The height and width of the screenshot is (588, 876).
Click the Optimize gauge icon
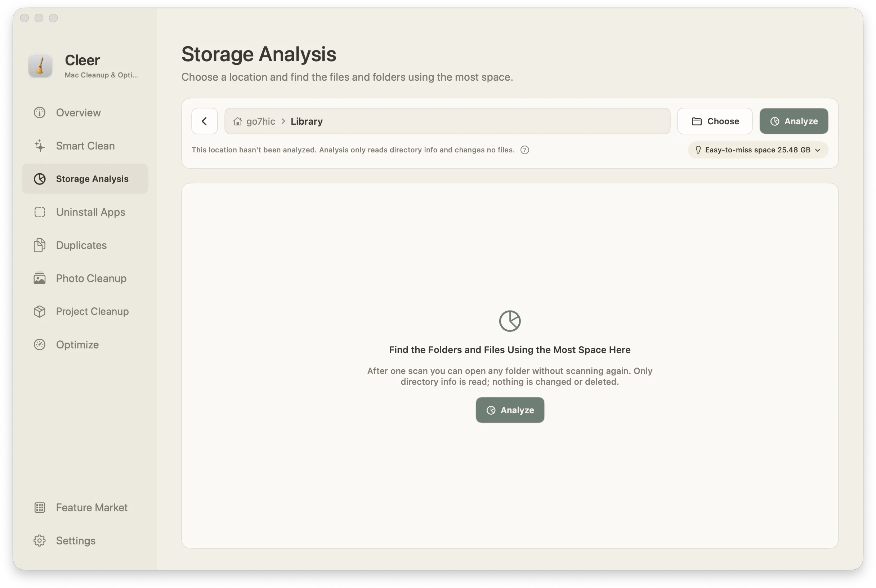(x=39, y=345)
